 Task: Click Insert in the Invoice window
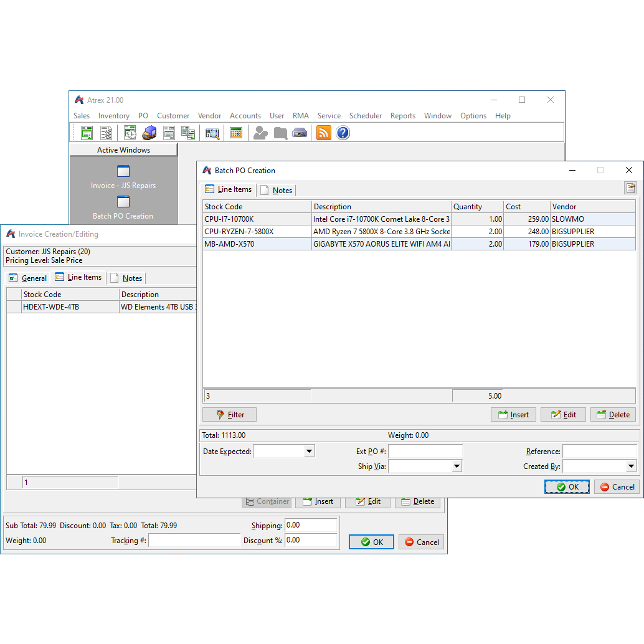tap(318, 502)
